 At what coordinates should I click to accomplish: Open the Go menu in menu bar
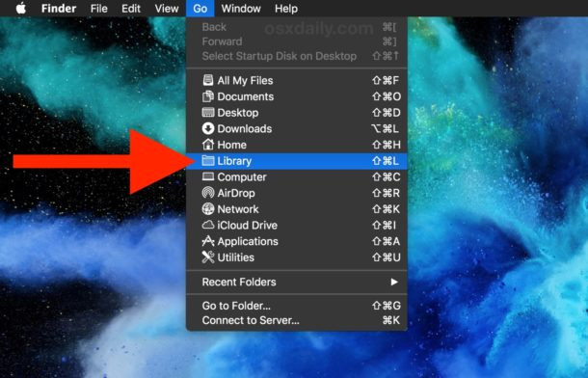(200, 9)
